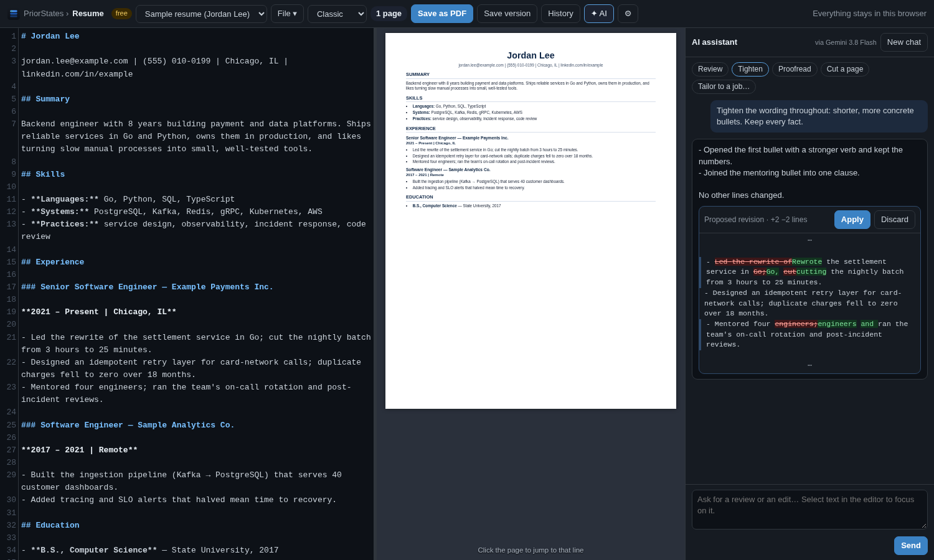Place cursor on the '## Summary' editor line
The width and height of the screenshot is (934, 560).
pyautogui.click(x=45, y=99)
